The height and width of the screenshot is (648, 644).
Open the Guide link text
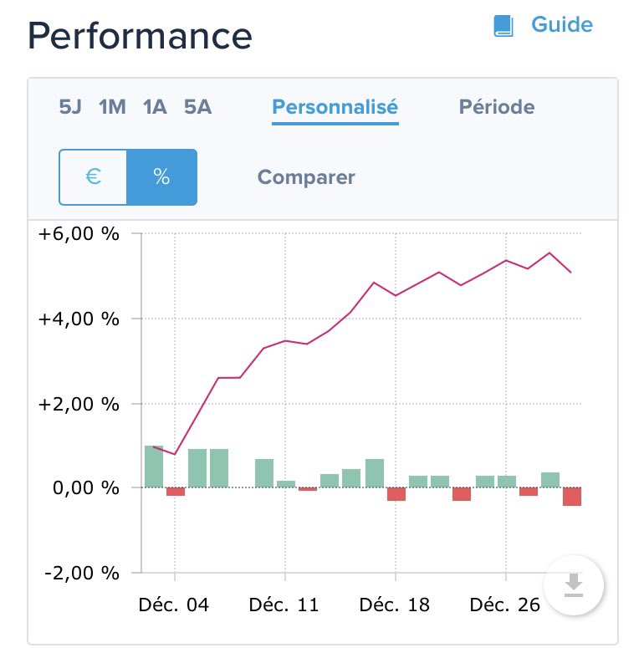coord(562,24)
